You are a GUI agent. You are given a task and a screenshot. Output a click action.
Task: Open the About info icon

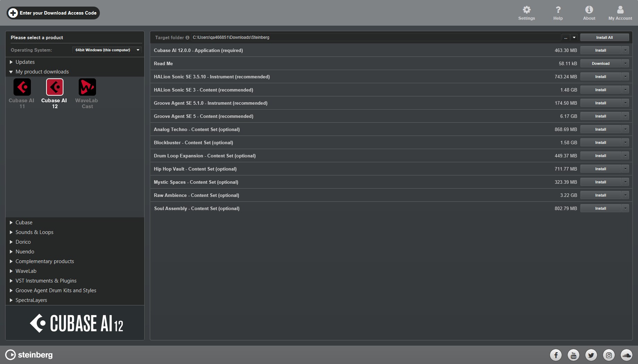pyautogui.click(x=589, y=10)
